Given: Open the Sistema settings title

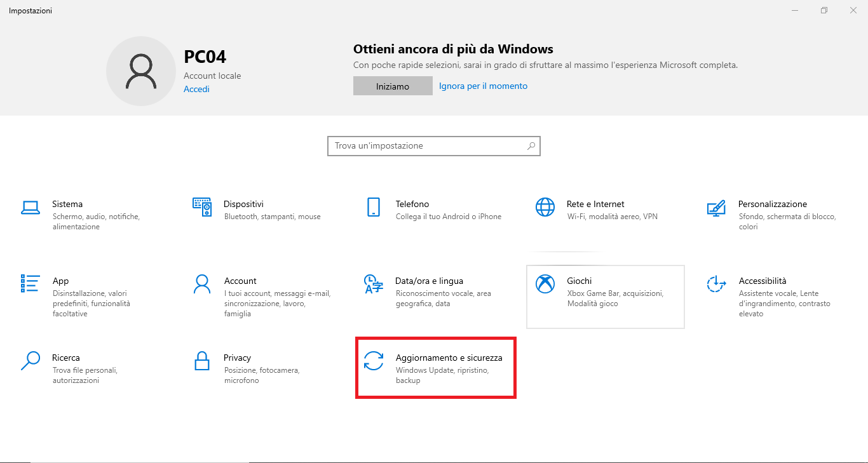Looking at the screenshot, I should pos(67,204).
